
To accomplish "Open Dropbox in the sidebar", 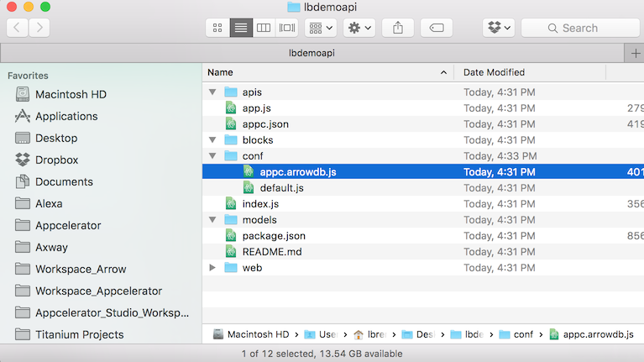I will click(46, 160).
